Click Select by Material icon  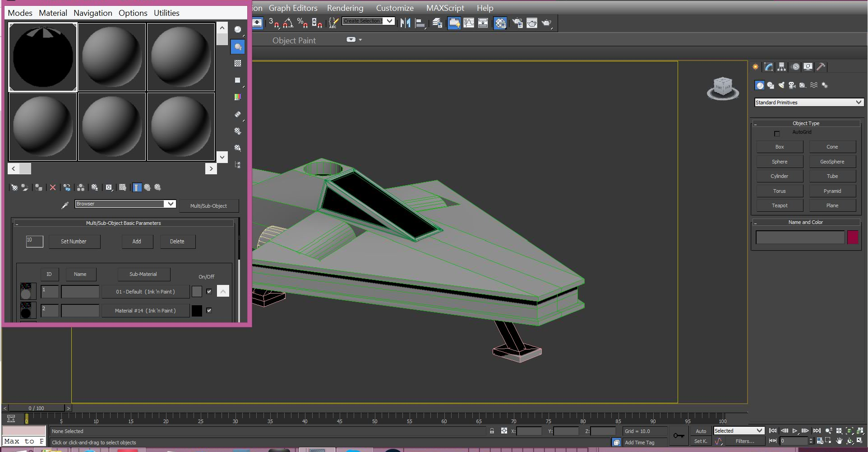click(238, 148)
